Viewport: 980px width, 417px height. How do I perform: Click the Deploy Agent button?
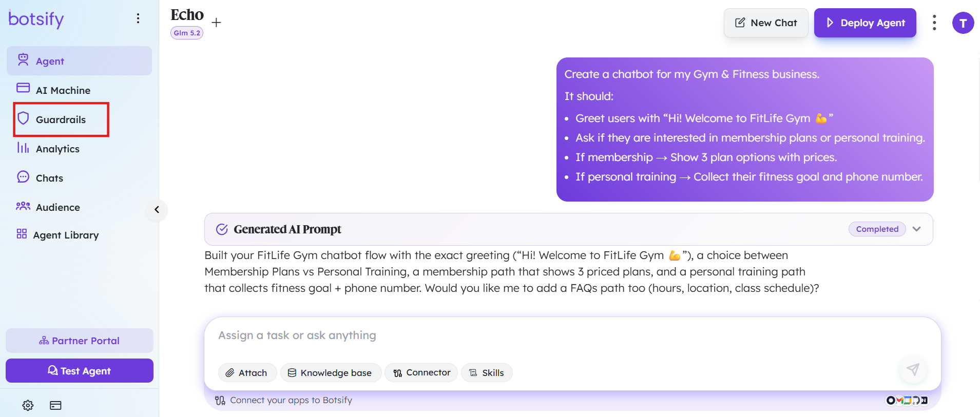click(x=865, y=23)
